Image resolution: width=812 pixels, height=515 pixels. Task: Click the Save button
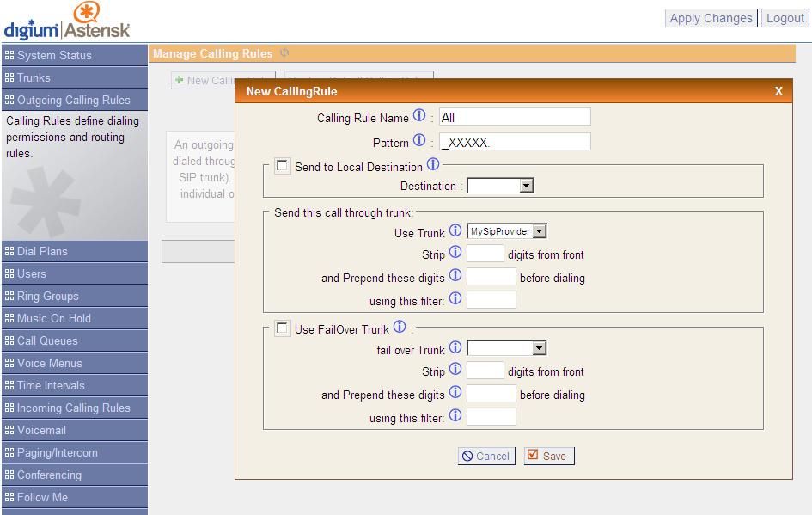(x=549, y=456)
